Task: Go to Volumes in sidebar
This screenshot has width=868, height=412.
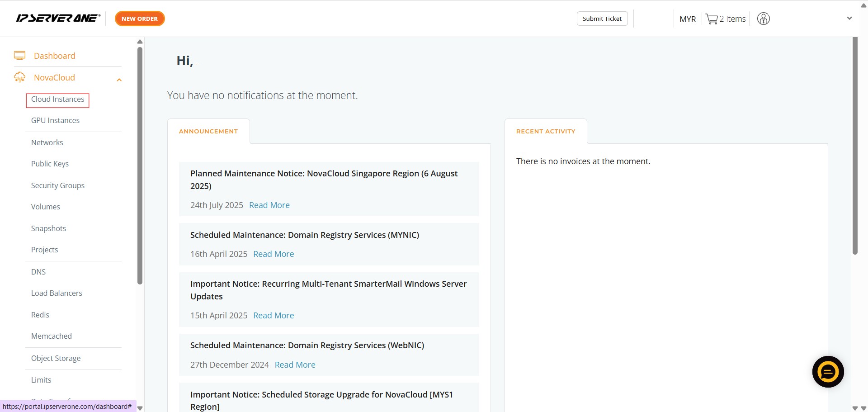Action: [45, 207]
